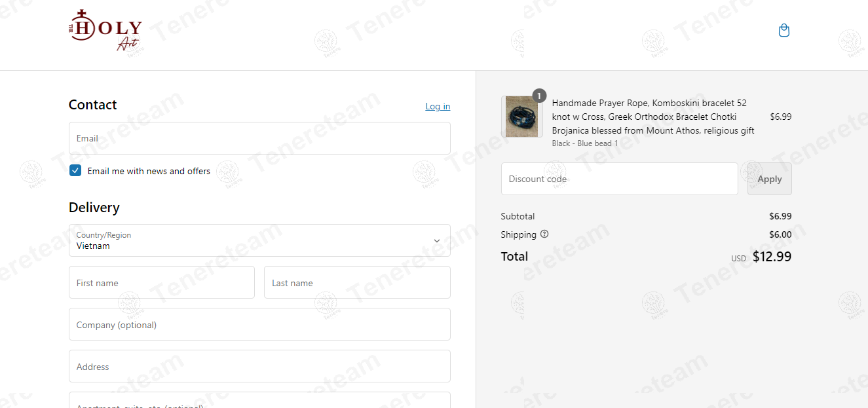
Task: Uncheck the email news and offers checkbox
Action: 75,171
